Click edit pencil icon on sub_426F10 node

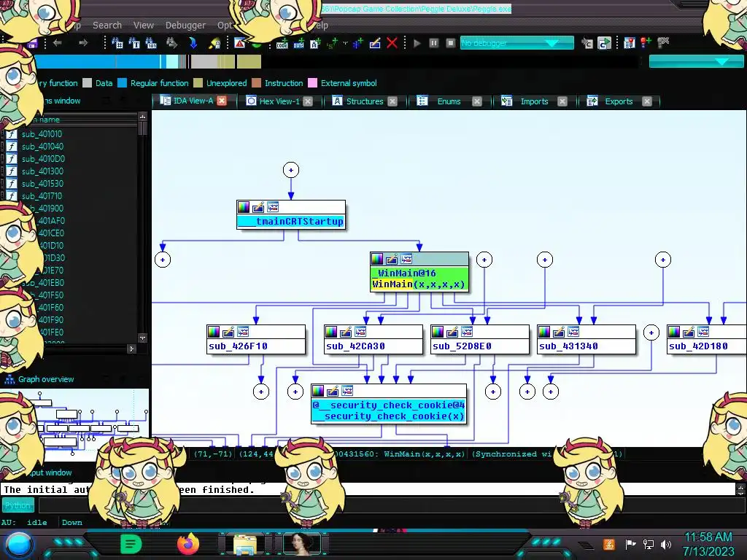pyautogui.click(x=228, y=332)
